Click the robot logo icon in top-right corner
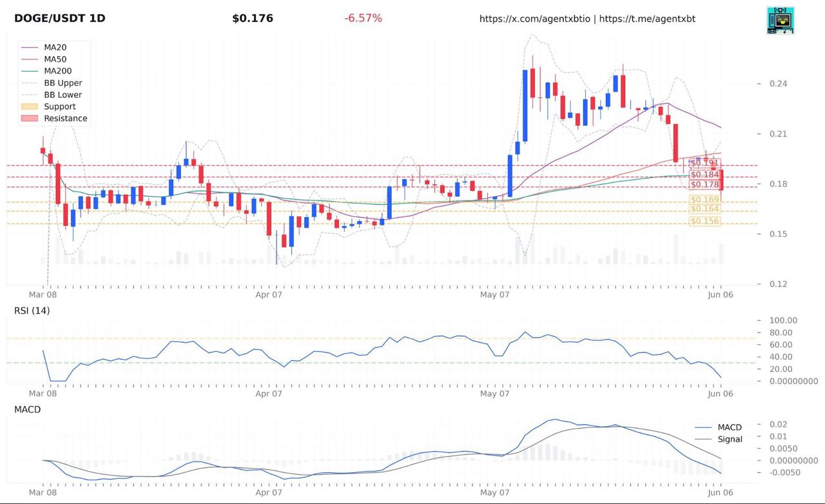This screenshot has width=825, height=504. [781, 20]
